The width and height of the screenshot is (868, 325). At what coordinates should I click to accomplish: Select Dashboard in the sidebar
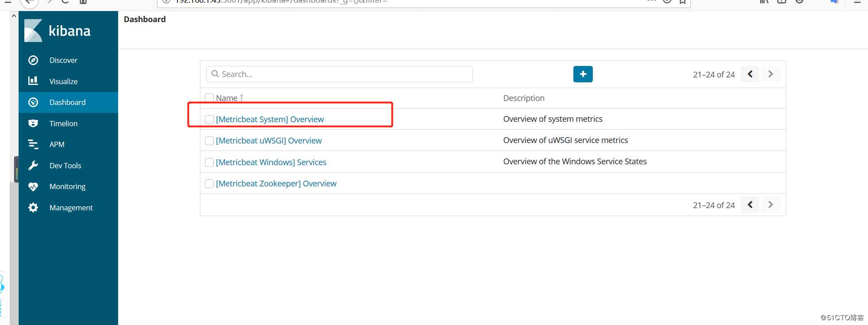point(68,102)
